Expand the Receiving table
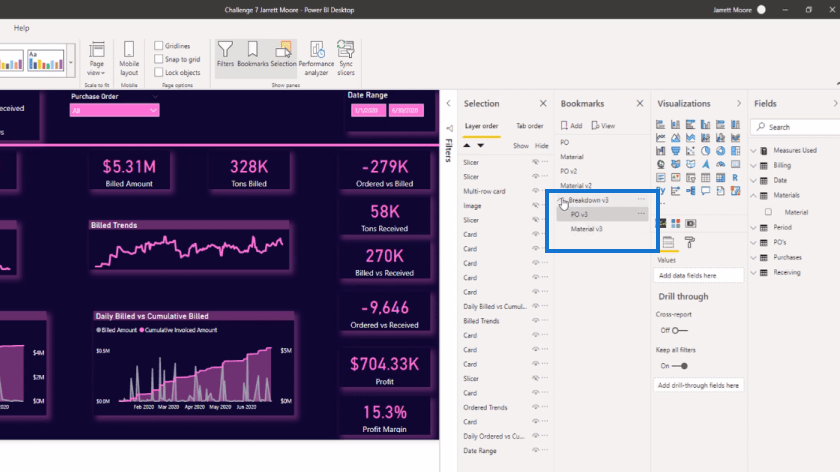 pyautogui.click(x=754, y=273)
